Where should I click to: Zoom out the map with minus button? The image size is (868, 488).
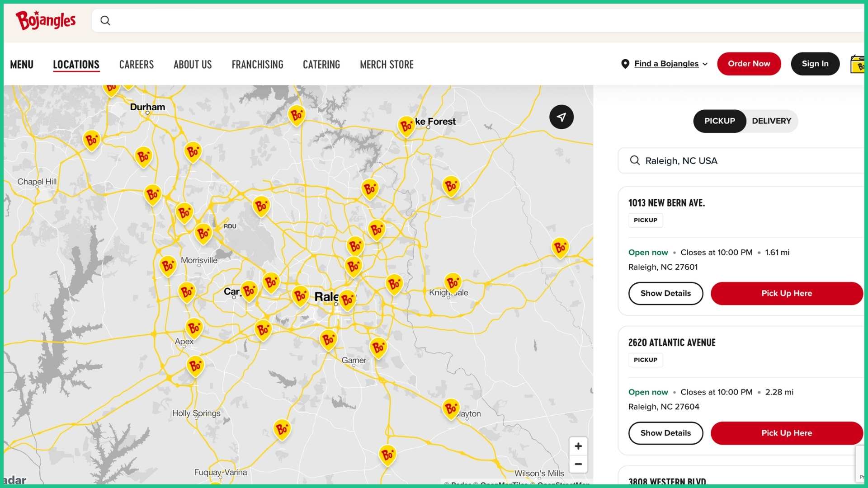(x=578, y=464)
